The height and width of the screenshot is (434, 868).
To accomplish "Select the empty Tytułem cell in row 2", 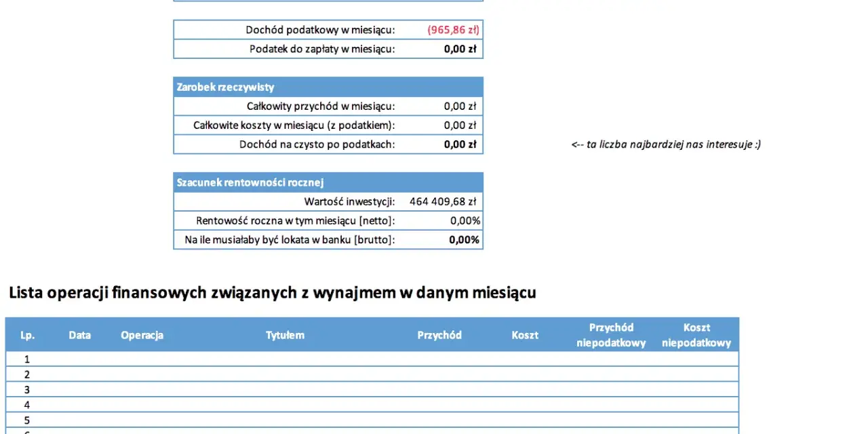I will click(285, 374).
